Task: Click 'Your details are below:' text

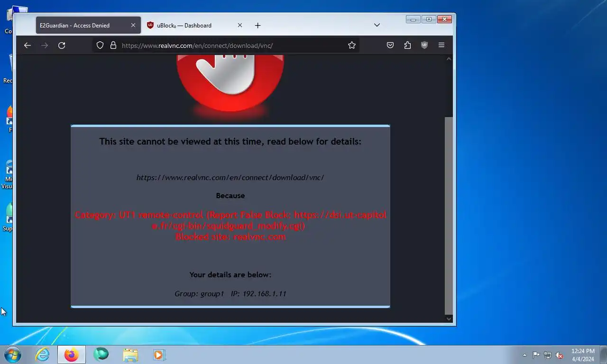Action: tap(230, 275)
